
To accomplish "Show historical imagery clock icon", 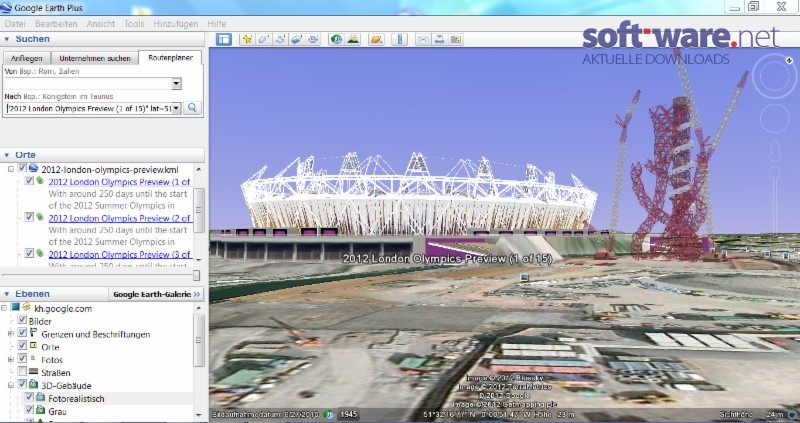I will (336, 39).
